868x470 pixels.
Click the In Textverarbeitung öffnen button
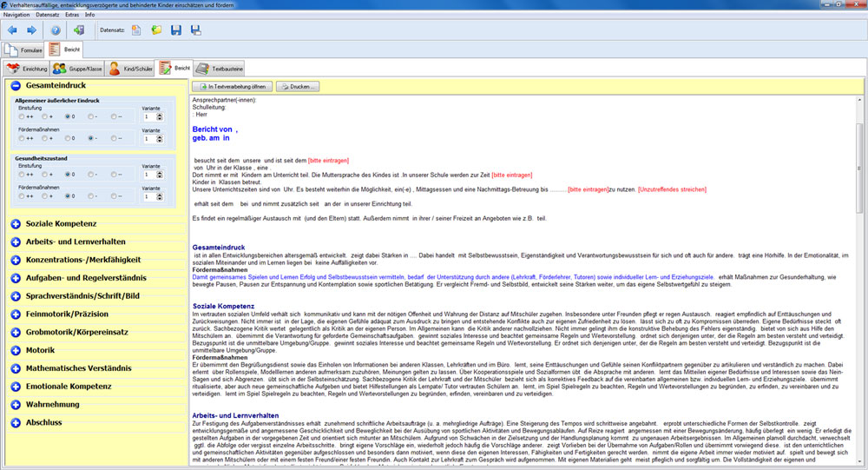click(x=232, y=87)
